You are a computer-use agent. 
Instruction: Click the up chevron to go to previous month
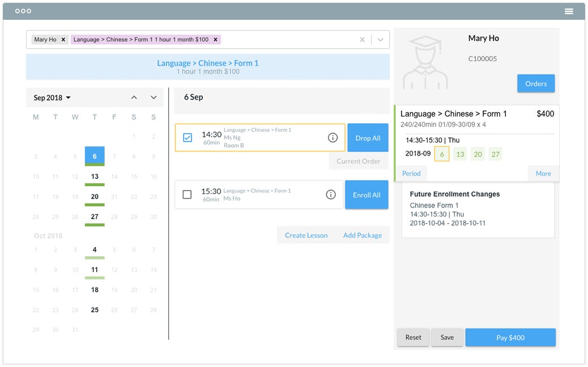click(x=135, y=97)
